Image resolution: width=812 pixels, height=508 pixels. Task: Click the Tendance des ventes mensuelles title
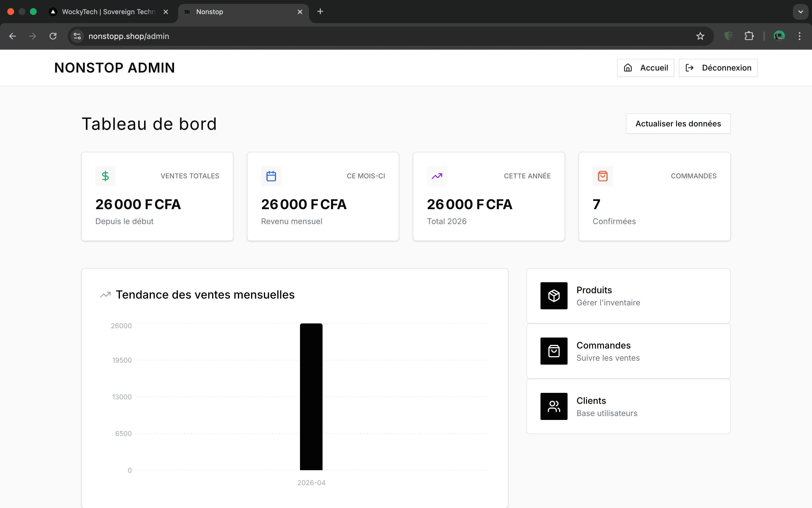point(205,295)
